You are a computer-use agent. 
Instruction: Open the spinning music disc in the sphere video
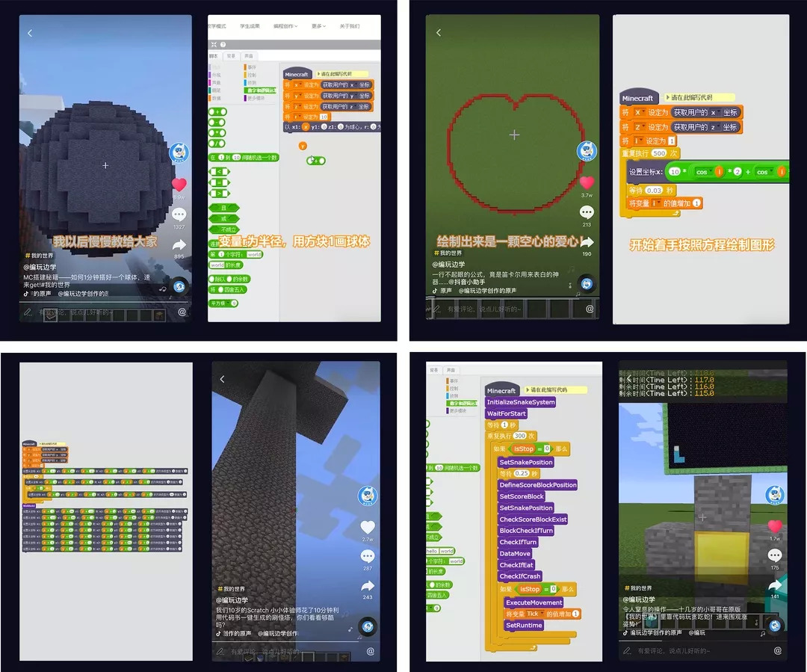(x=179, y=286)
